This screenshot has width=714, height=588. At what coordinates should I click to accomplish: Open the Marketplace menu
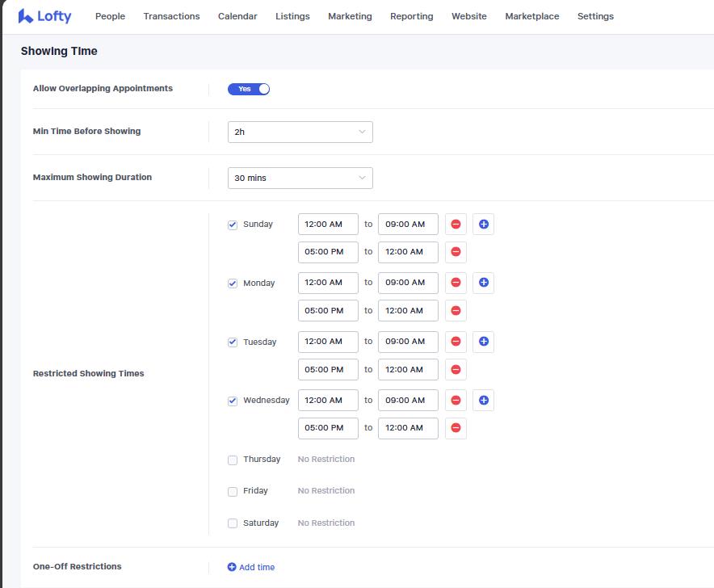(x=532, y=16)
